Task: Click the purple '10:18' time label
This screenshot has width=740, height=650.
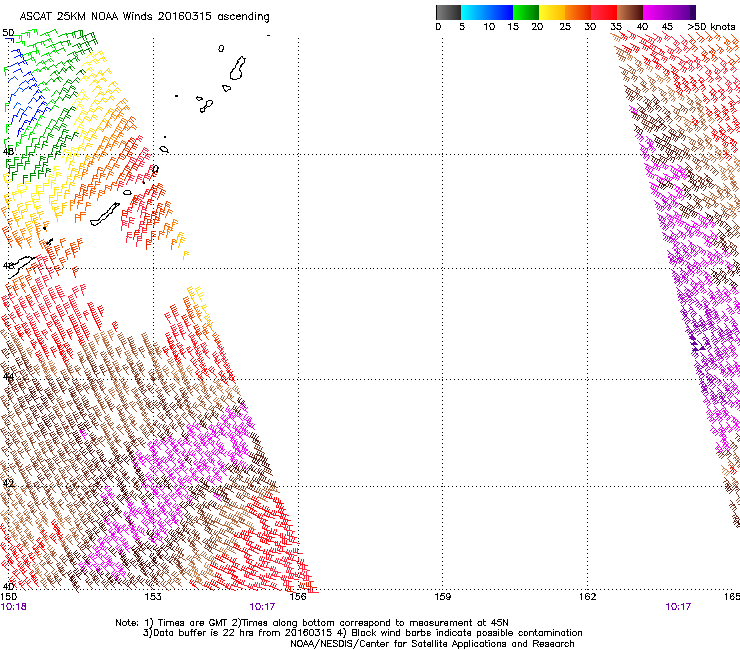Action: (x=13, y=607)
